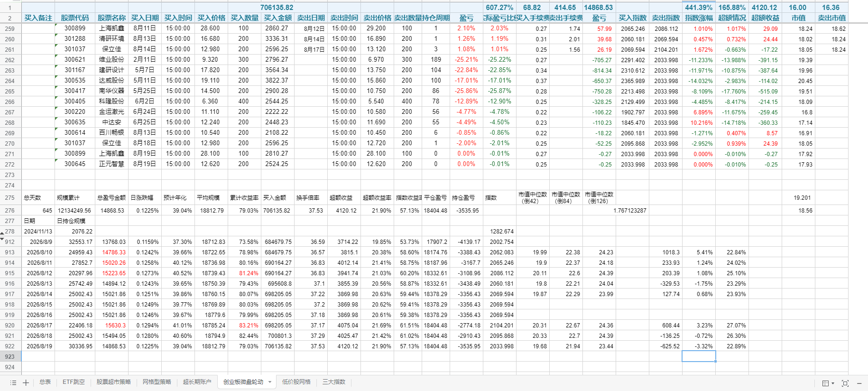The width and height of the screenshot is (868, 391).
Task: Select the date cell 2026/8/12
Action: tap(38, 273)
